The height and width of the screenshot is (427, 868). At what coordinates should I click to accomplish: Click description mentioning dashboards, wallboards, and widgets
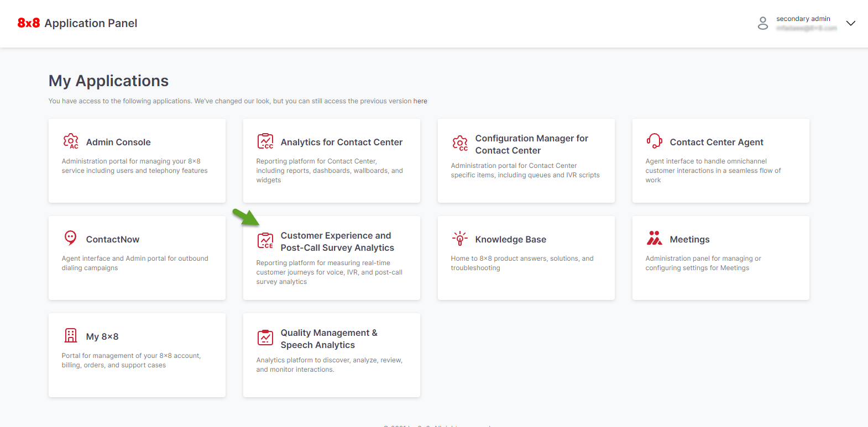[x=330, y=171]
